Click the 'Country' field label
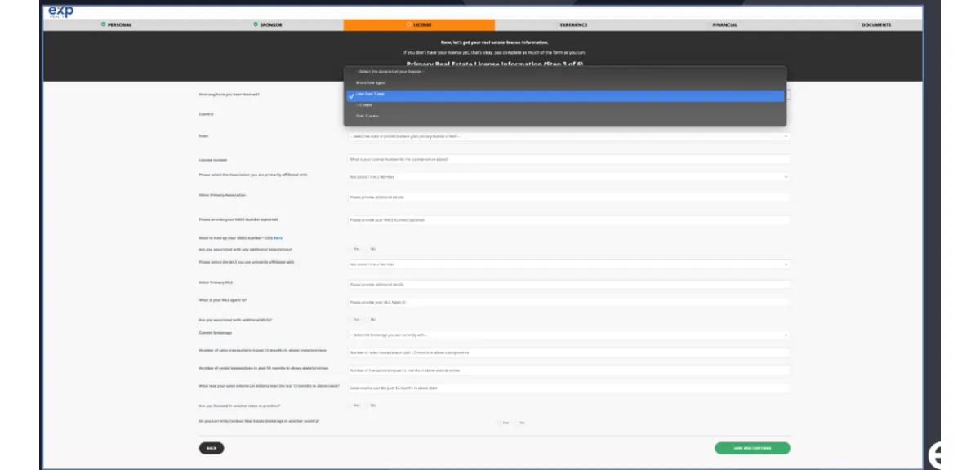The width and height of the screenshot is (980, 470). click(206, 114)
